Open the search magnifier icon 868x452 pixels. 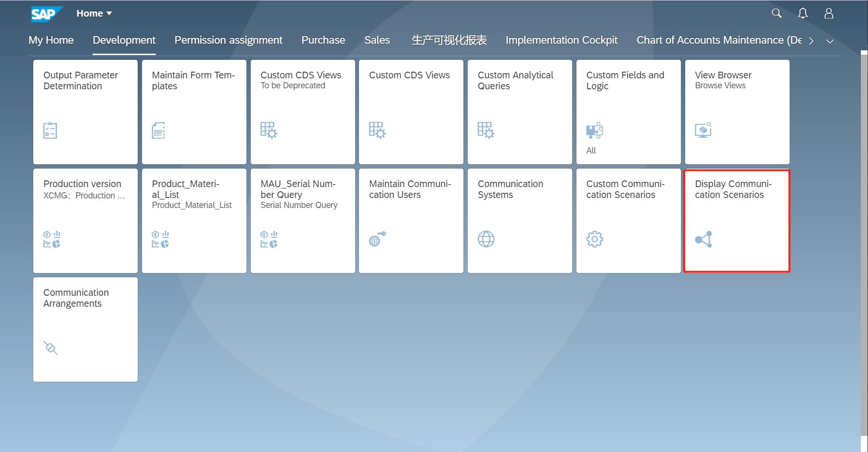point(777,13)
